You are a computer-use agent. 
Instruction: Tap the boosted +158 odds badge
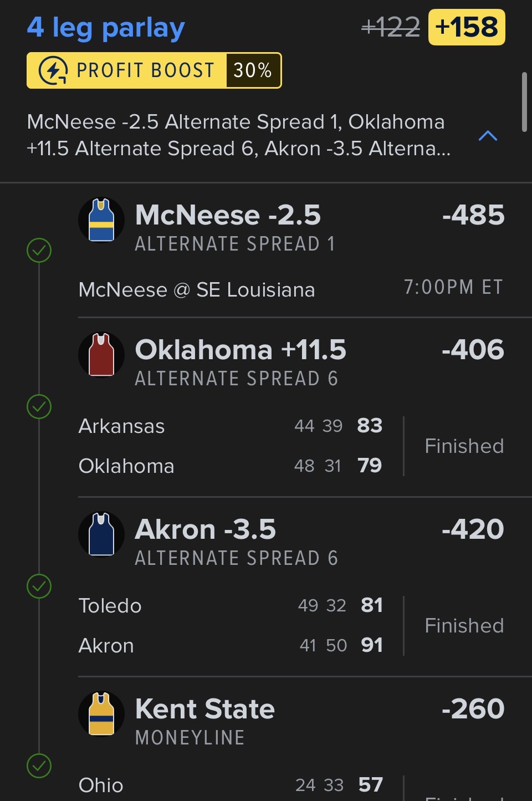467,27
